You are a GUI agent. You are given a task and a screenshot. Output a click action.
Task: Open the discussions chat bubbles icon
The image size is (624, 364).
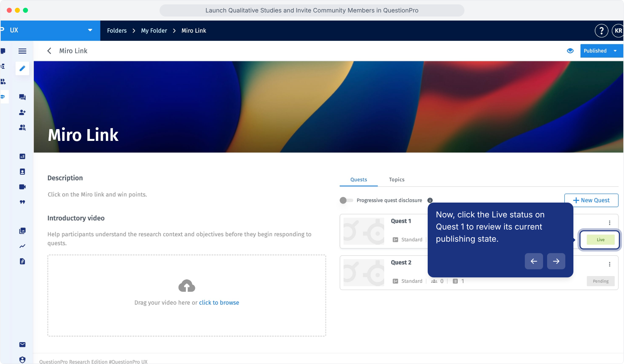click(x=22, y=97)
